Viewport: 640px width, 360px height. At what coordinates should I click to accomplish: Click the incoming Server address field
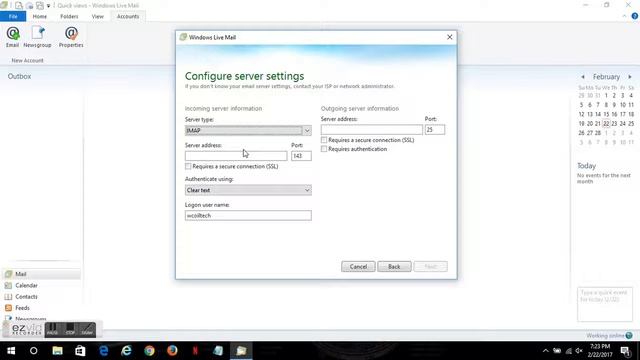[x=236, y=156]
